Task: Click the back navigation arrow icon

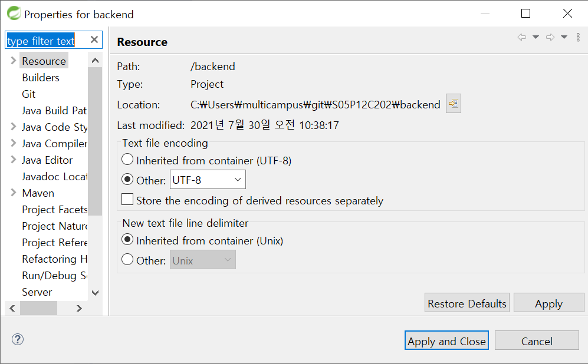Action: point(521,37)
